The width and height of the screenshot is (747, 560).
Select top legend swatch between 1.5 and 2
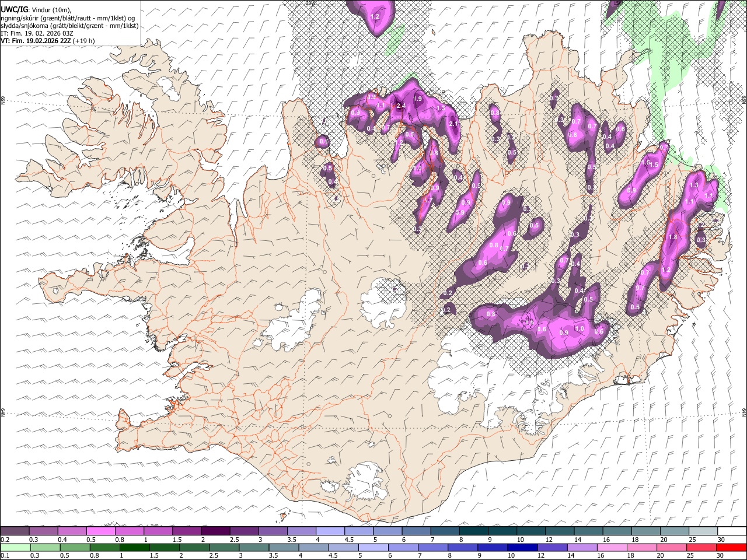(x=186, y=531)
